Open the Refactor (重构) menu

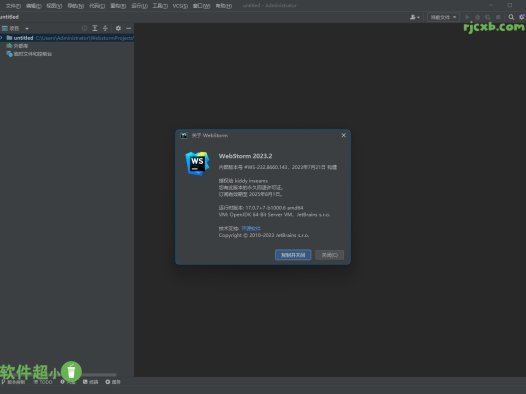[118, 6]
